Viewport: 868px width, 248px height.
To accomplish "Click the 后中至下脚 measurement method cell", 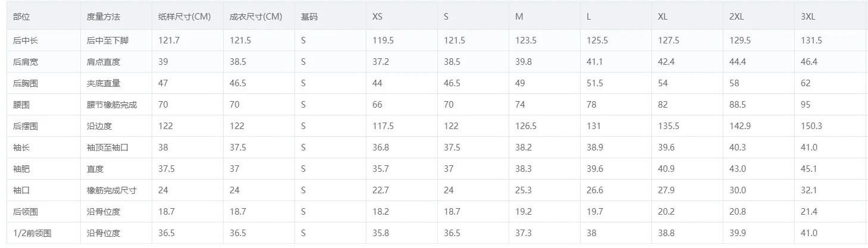I will pos(108,40).
